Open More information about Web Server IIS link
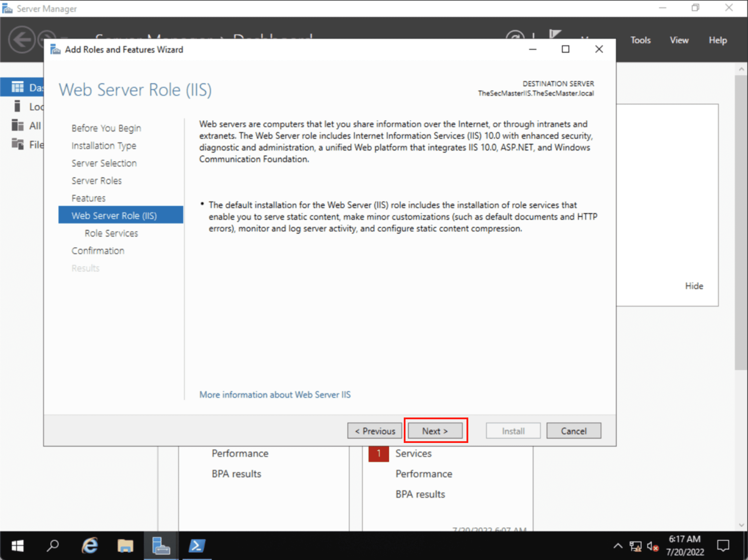Screen dimensions: 748x560 [275, 394]
